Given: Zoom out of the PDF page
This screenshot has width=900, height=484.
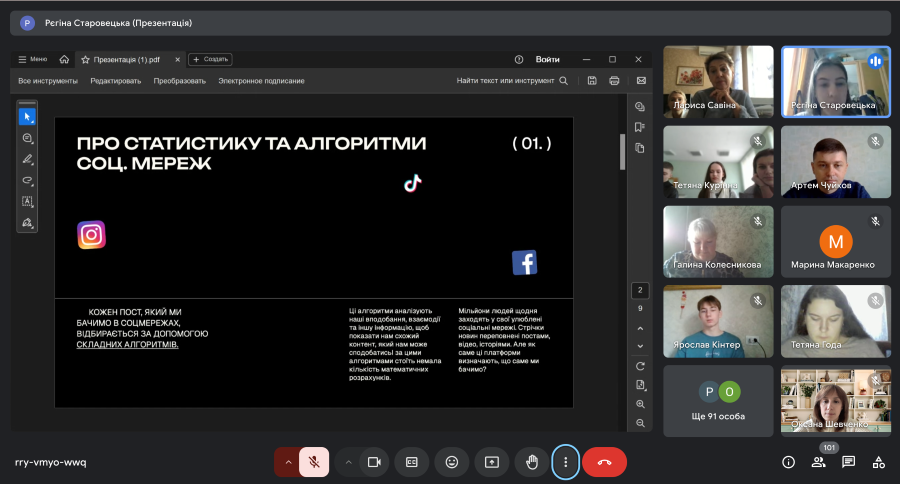Looking at the screenshot, I should (641, 423).
